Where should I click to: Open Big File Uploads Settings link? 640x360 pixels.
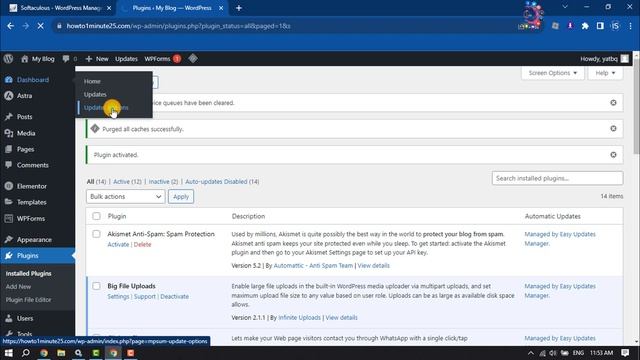tap(118, 296)
